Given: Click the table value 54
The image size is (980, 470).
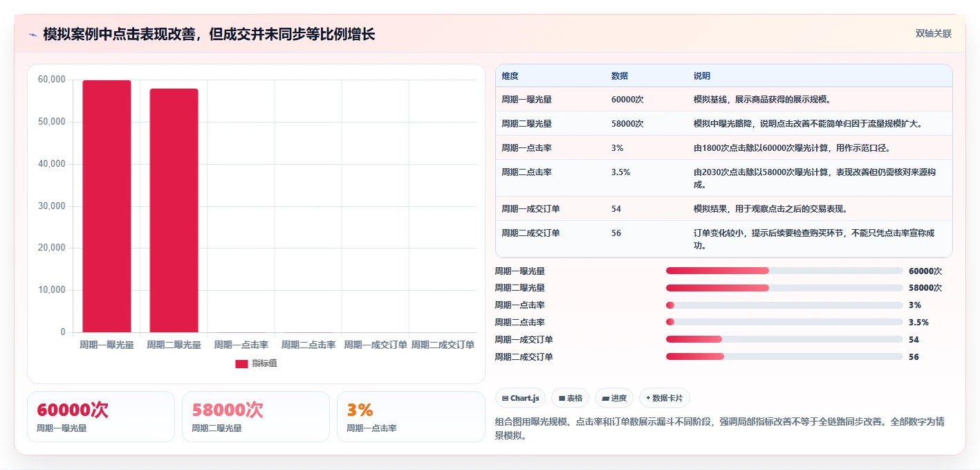Looking at the screenshot, I should click(616, 209).
